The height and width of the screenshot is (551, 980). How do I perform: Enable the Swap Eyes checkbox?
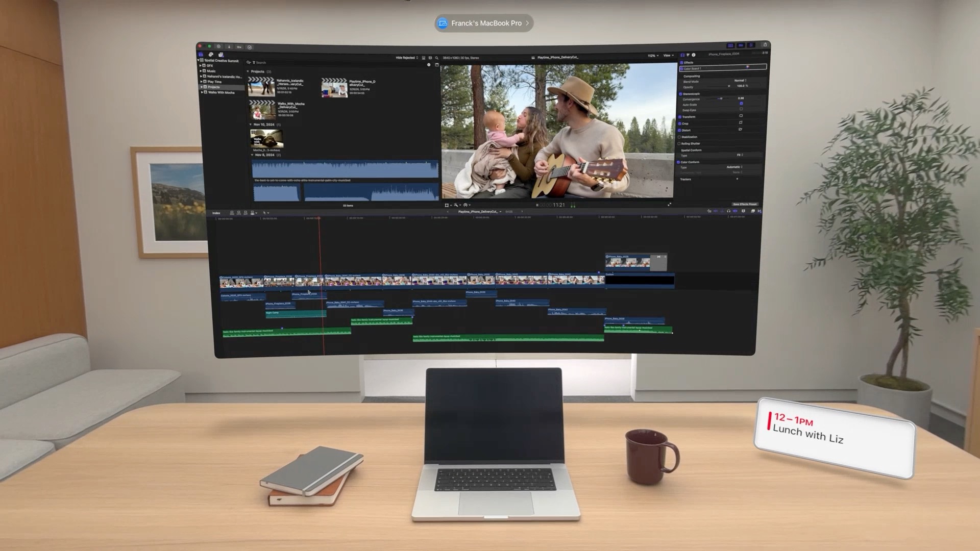pos(741,109)
